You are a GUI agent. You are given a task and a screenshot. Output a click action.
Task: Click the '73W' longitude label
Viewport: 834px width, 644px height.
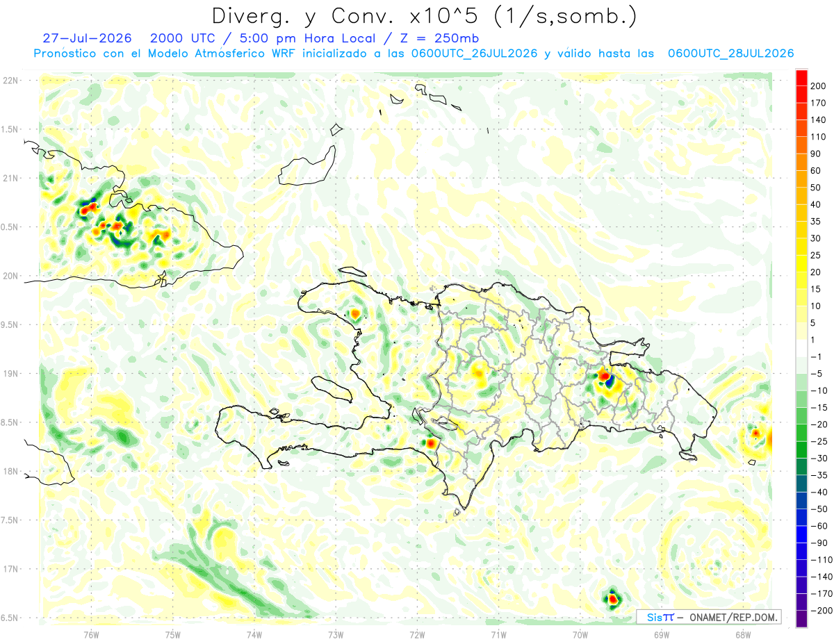coord(336,634)
